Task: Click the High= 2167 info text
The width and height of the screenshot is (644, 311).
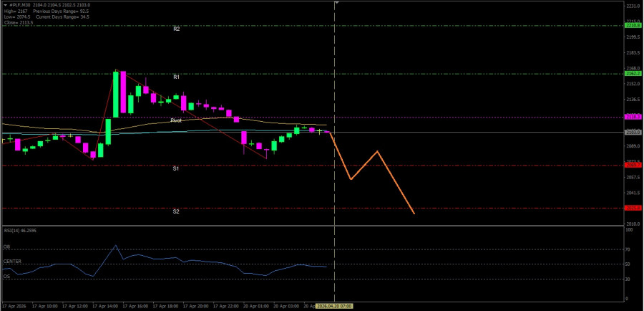Action: tap(16, 11)
